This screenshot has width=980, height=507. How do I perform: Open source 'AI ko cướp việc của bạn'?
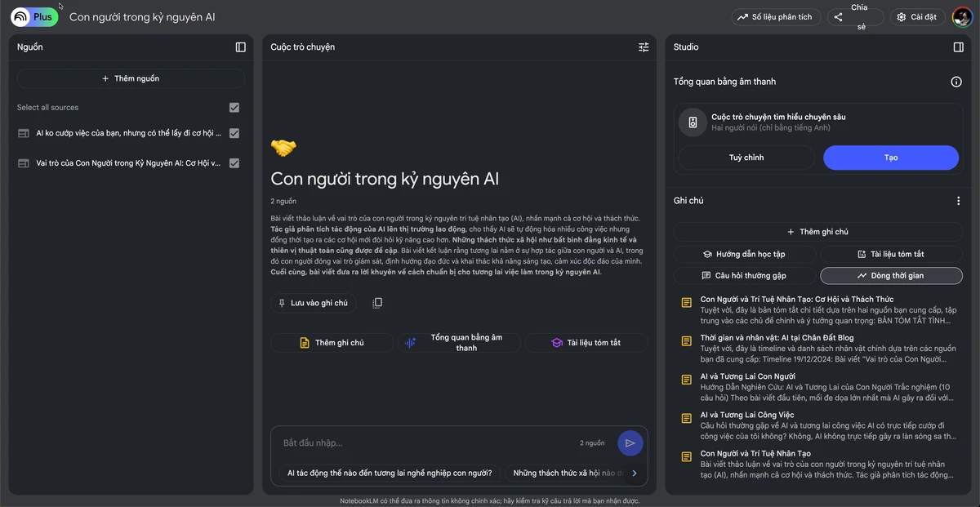coord(129,133)
